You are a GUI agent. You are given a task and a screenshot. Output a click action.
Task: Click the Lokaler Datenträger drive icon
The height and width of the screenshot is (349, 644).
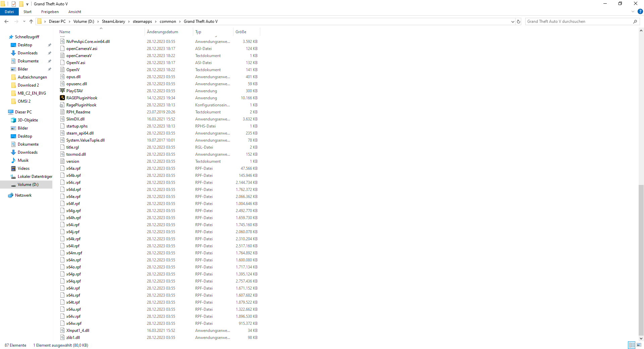point(13,177)
